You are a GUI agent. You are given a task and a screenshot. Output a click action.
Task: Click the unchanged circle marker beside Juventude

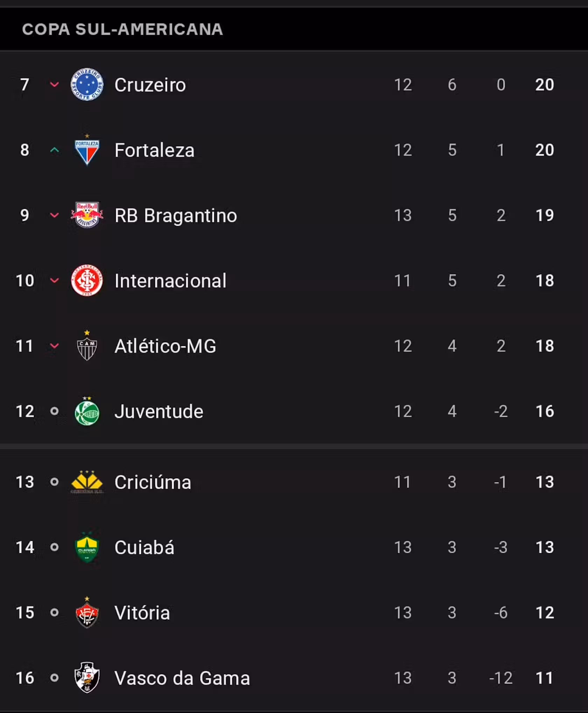[54, 411]
